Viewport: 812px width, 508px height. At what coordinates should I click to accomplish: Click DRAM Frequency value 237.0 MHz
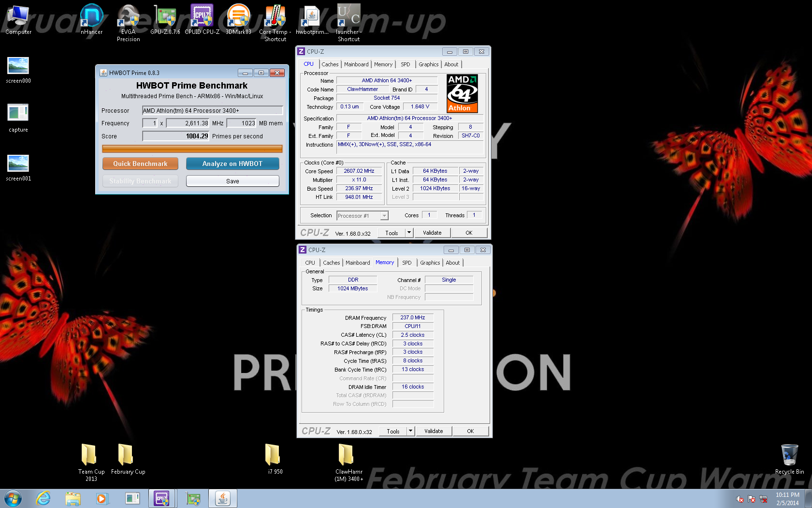(x=413, y=317)
